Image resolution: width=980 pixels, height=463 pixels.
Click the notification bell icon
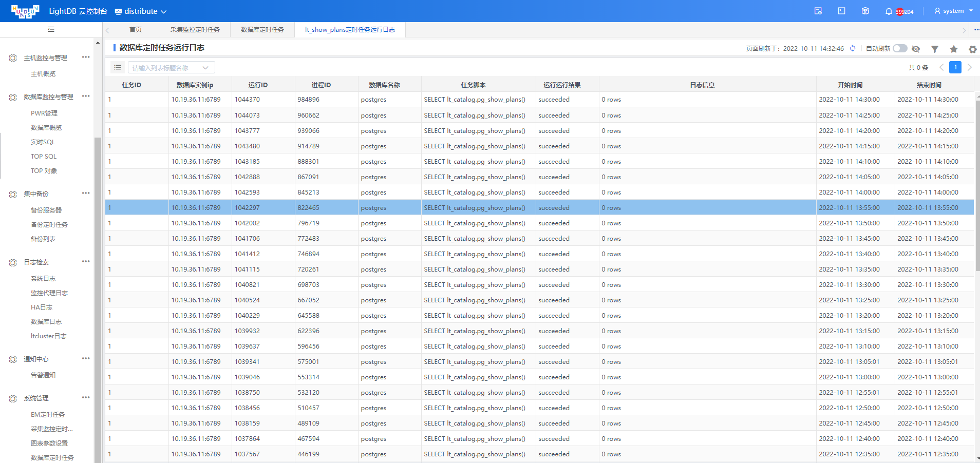pyautogui.click(x=889, y=11)
